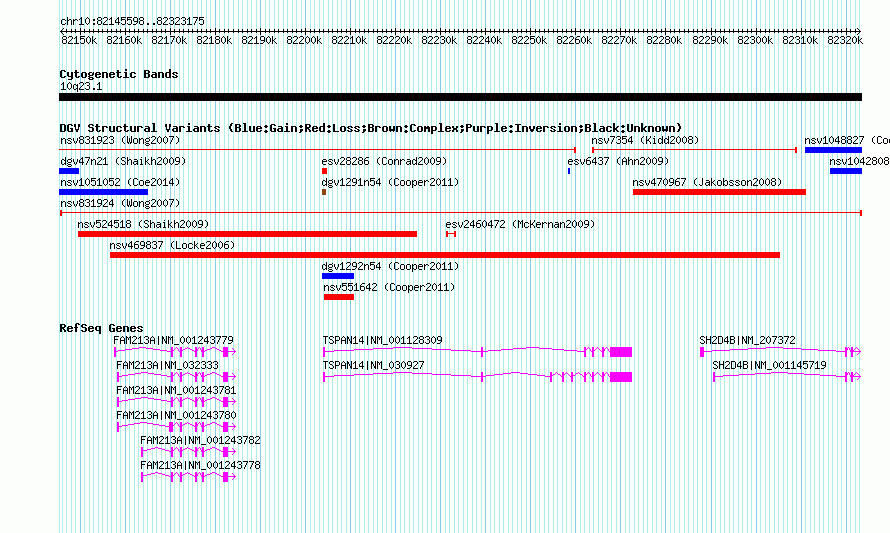Click the nsv469837 (Locke2006) label
The width and height of the screenshot is (890, 533).
(x=172, y=245)
